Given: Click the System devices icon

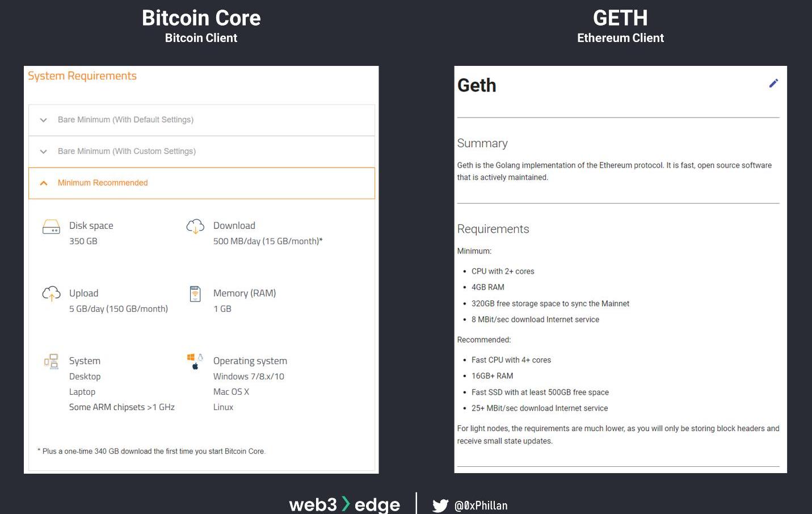Looking at the screenshot, I should point(51,361).
